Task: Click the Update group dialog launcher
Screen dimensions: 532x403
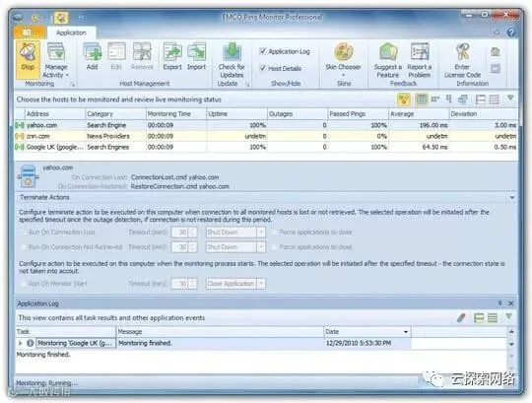Action: (247, 84)
